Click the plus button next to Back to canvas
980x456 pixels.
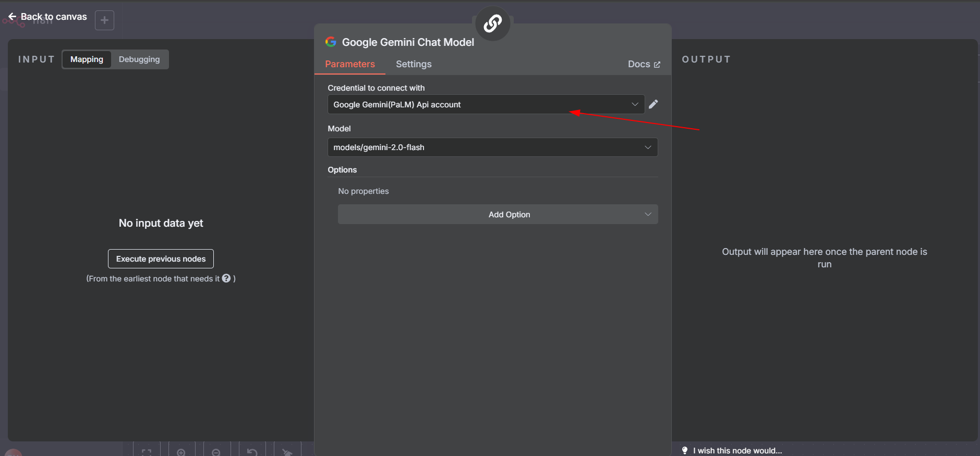[104, 20]
